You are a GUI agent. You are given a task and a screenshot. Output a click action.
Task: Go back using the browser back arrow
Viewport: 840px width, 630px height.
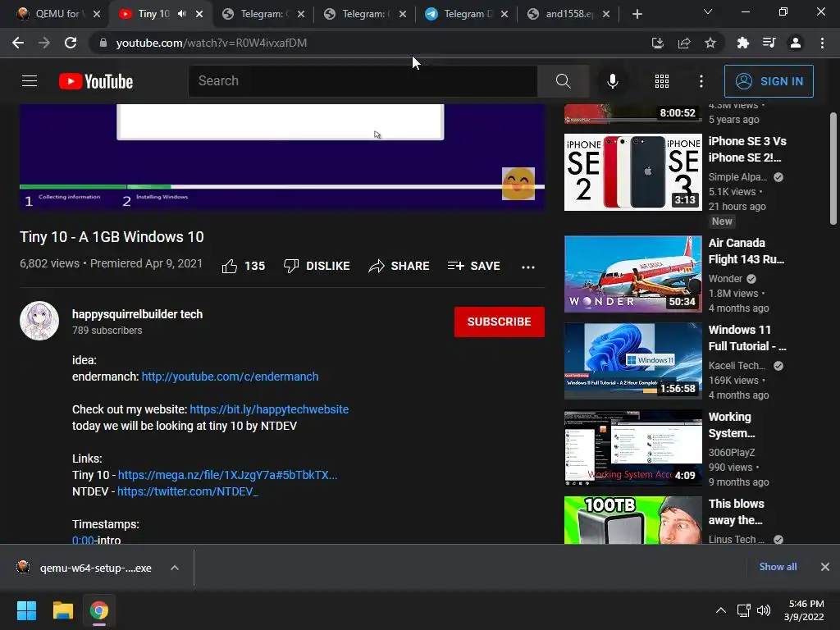pyautogui.click(x=18, y=43)
